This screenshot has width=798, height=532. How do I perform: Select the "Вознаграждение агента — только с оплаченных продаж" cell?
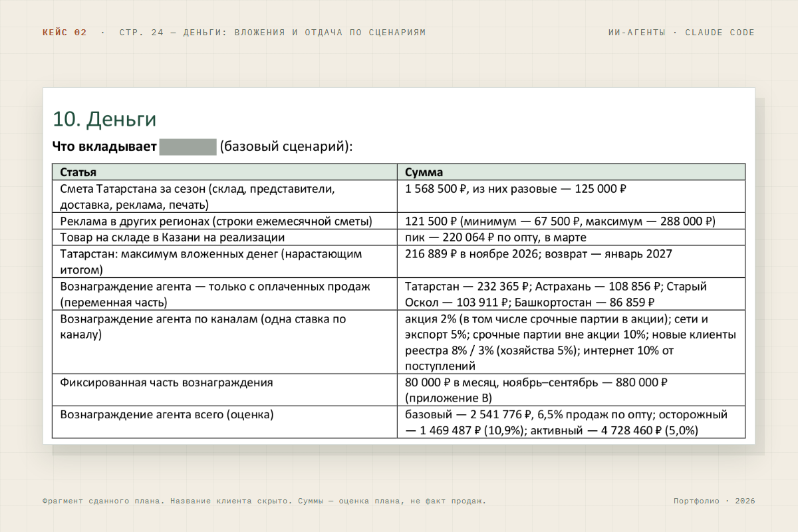[x=225, y=294]
